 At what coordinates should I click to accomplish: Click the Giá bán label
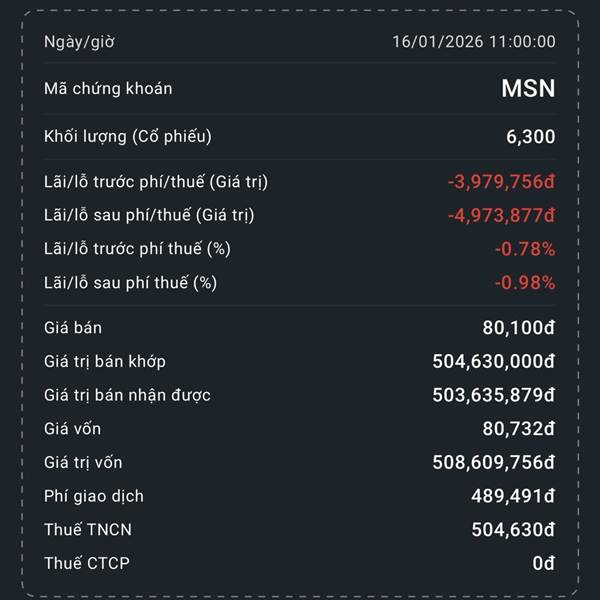(x=73, y=327)
